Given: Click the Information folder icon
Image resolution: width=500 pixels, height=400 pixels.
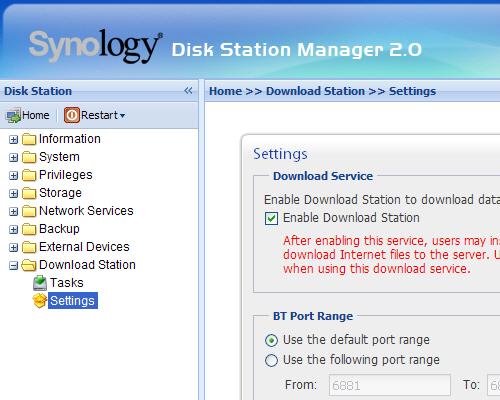Looking at the screenshot, I should pos(29,139).
